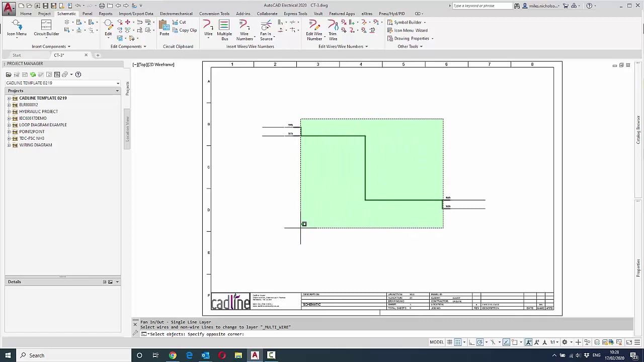Select the Fan In Source tool
644x362 pixels.
[x=266, y=30]
